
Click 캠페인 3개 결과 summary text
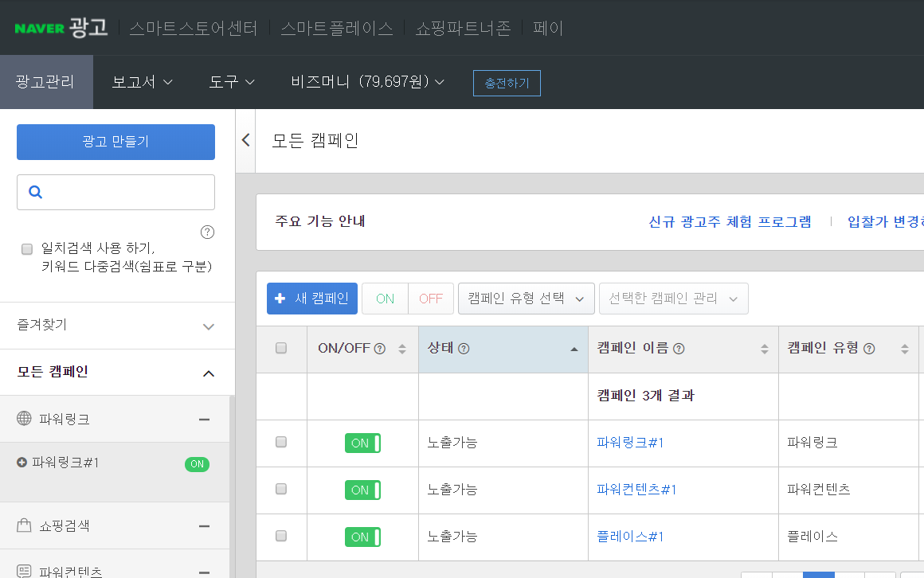[646, 396]
